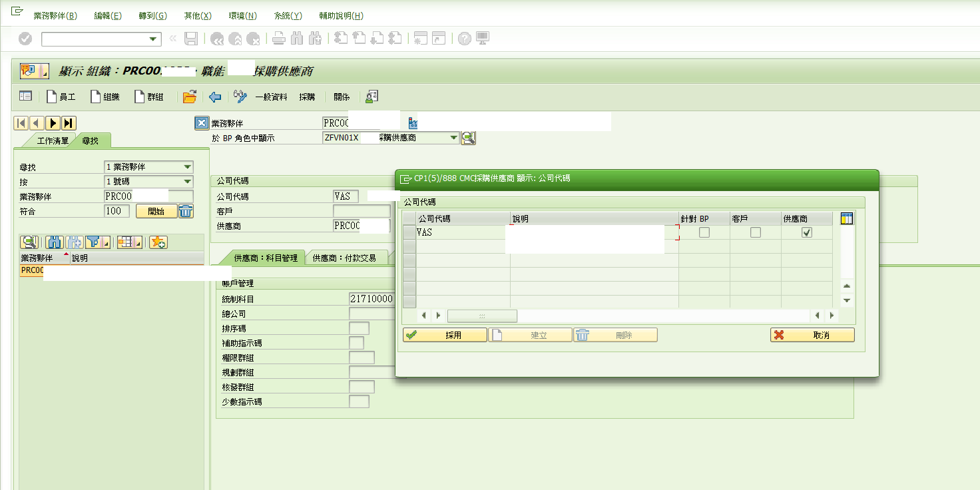Image resolution: width=980 pixels, height=490 pixels.
Task: Switch display/change mode glasses-pencil icon
Action: (240, 97)
